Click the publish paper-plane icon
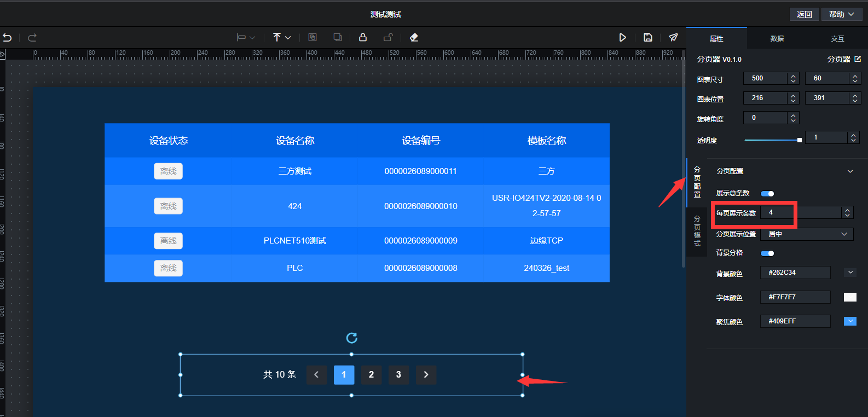 tap(673, 37)
